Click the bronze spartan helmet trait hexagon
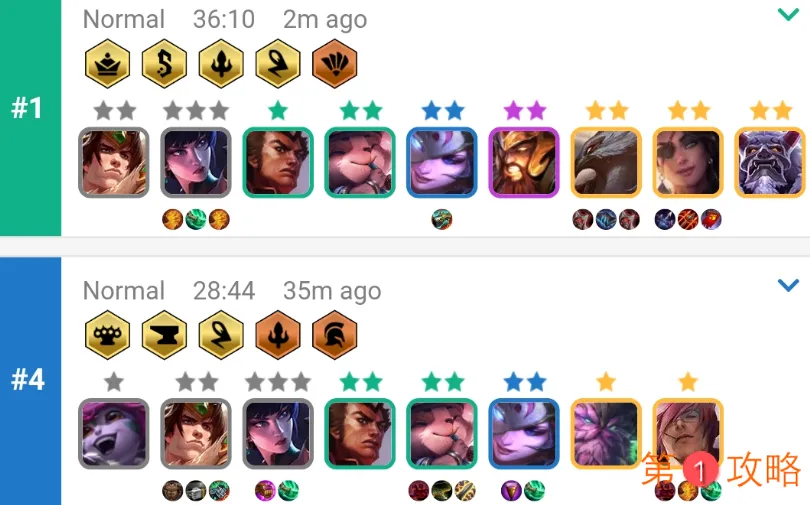Viewport: 810px width, 505px height. pyautogui.click(x=335, y=335)
